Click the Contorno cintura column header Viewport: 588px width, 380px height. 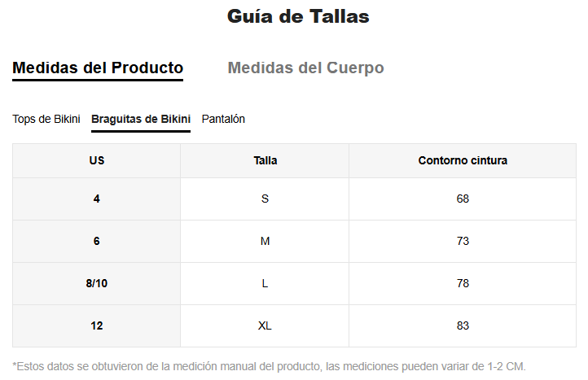pos(463,160)
